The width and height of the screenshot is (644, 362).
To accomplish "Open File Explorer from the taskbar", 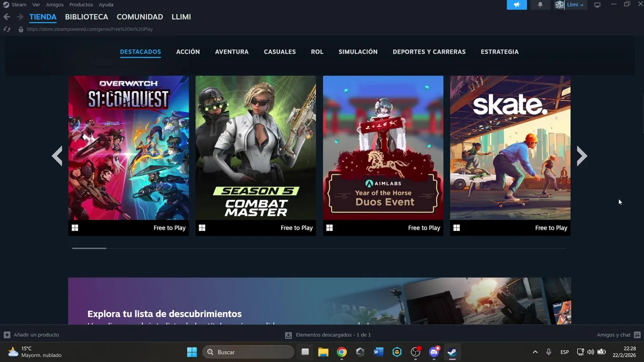I will pos(323,352).
